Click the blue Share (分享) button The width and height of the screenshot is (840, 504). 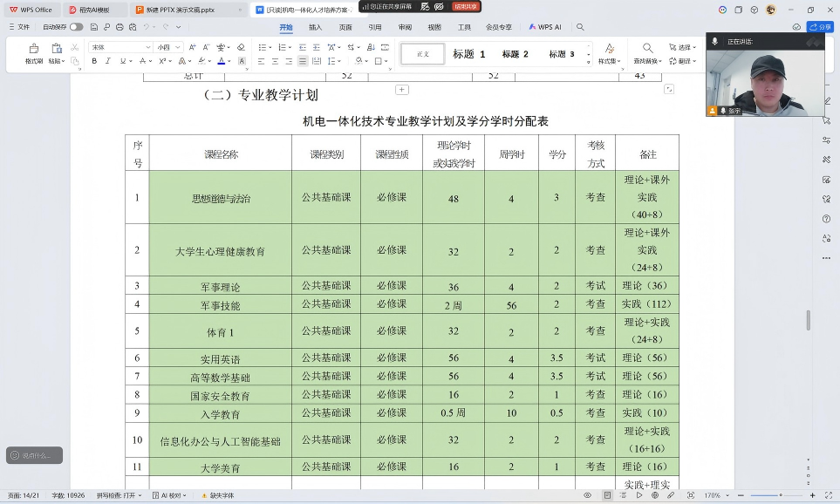point(822,27)
